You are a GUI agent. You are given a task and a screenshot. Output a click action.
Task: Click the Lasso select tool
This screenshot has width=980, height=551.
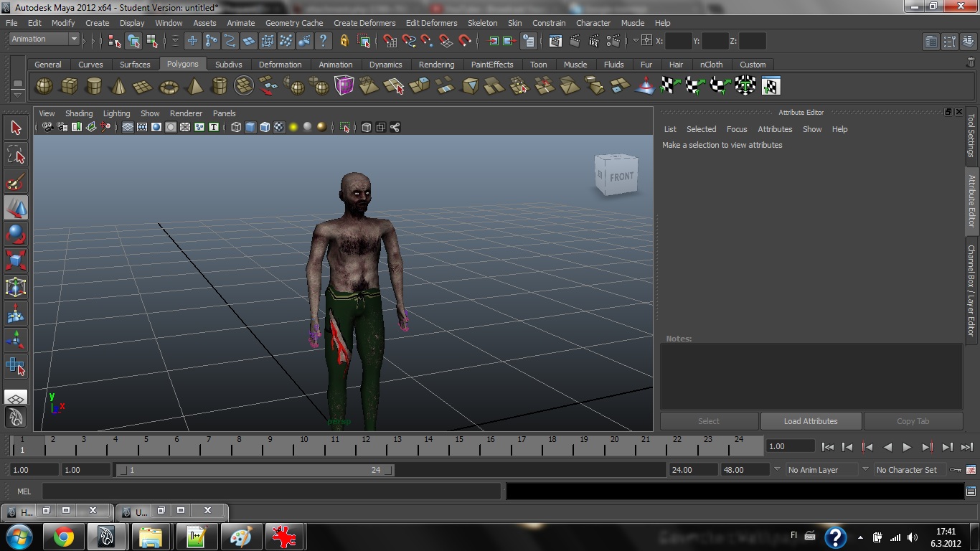coord(15,155)
